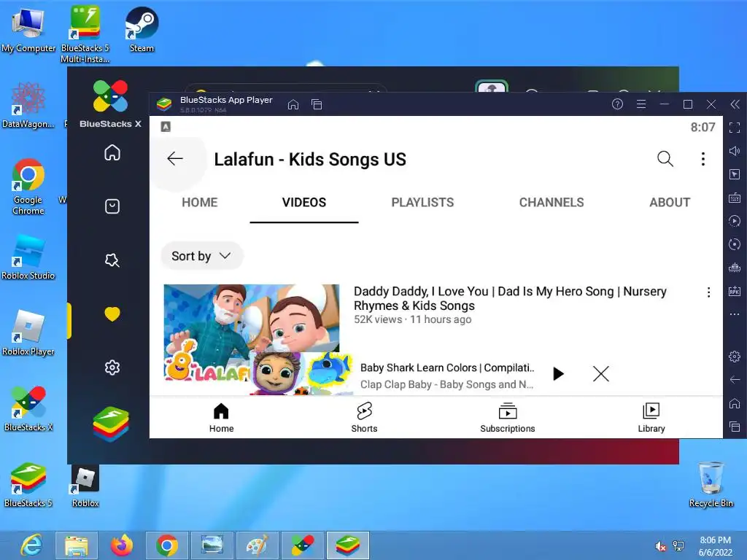The image size is (747, 560).
Task: Open more options ellipsis in BlueStacks sidebar
Action: coord(735,314)
